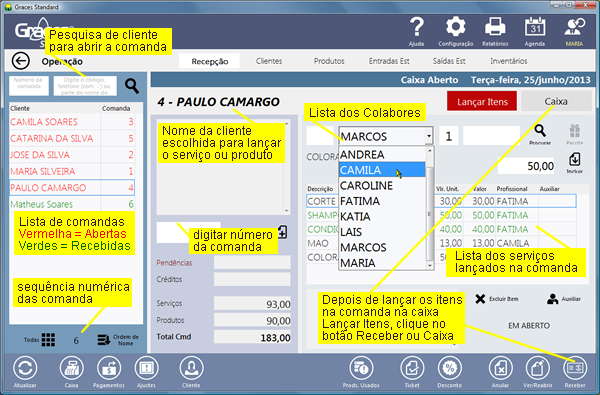Viewport: 600px width, 395px height.
Task: Expand the MARCOS collaborator dropdown arrow
Action: 429,136
